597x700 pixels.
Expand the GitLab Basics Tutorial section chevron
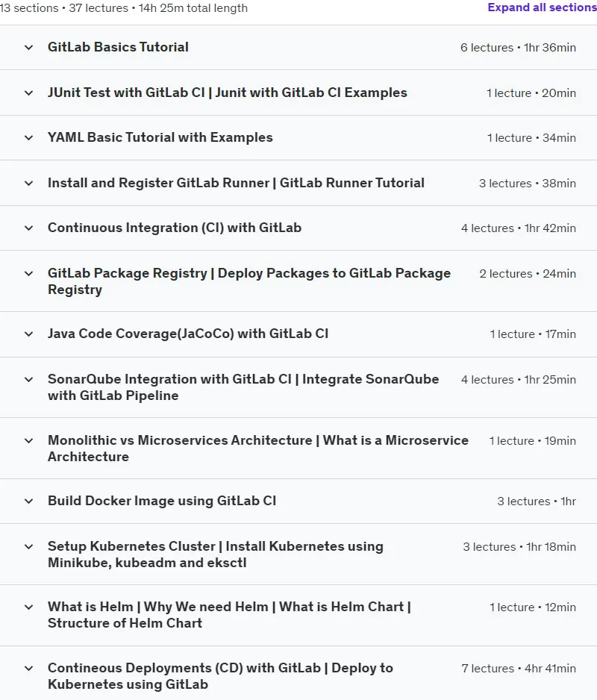tap(28, 47)
